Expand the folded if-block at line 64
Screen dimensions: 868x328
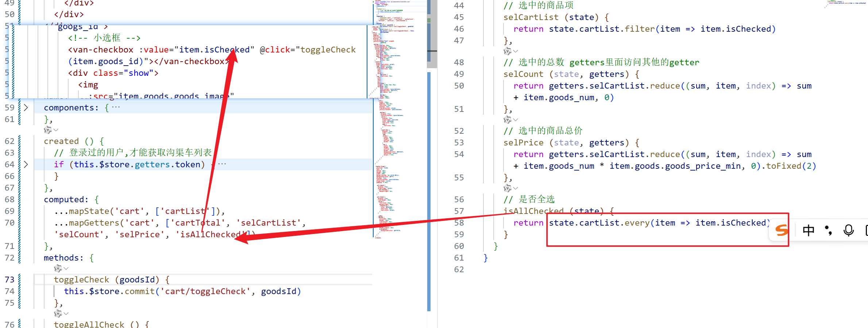[26, 164]
